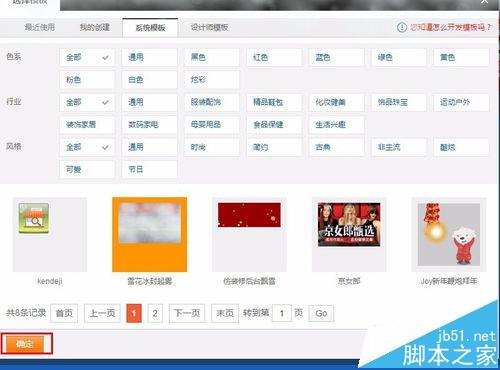
Task: Select the 京女郎 template thumbnail
Action: (349, 234)
